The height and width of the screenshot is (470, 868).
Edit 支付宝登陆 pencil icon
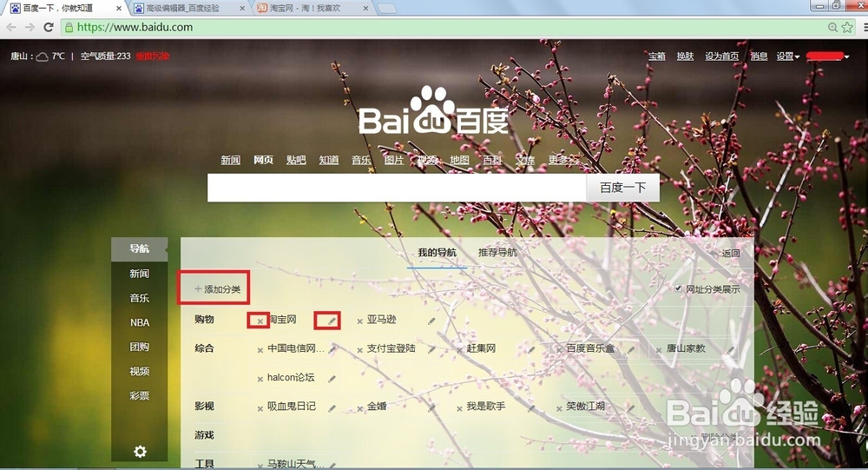pos(431,349)
